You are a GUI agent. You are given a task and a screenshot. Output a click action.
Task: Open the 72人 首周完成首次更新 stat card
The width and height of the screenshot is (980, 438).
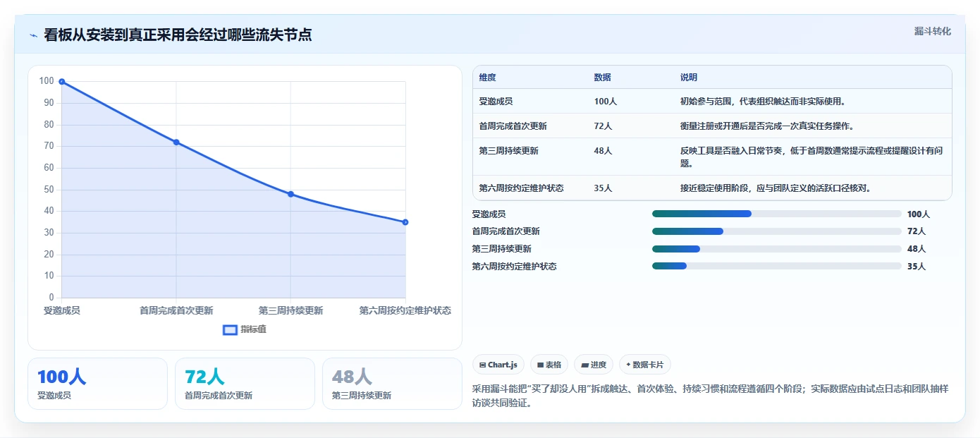click(245, 384)
